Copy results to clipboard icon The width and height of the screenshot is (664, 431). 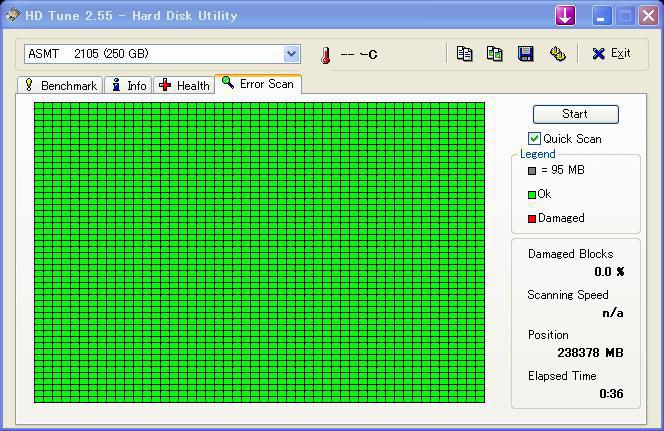pyautogui.click(x=464, y=54)
